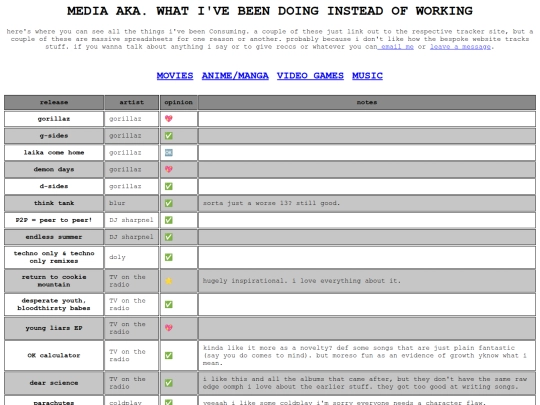Click check icon for OK calculator
Screen dimensions: 540x405
point(168,355)
